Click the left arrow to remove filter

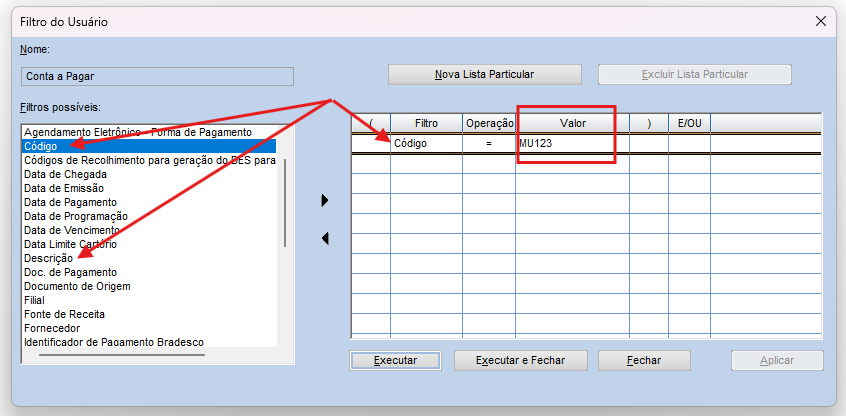[324, 238]
